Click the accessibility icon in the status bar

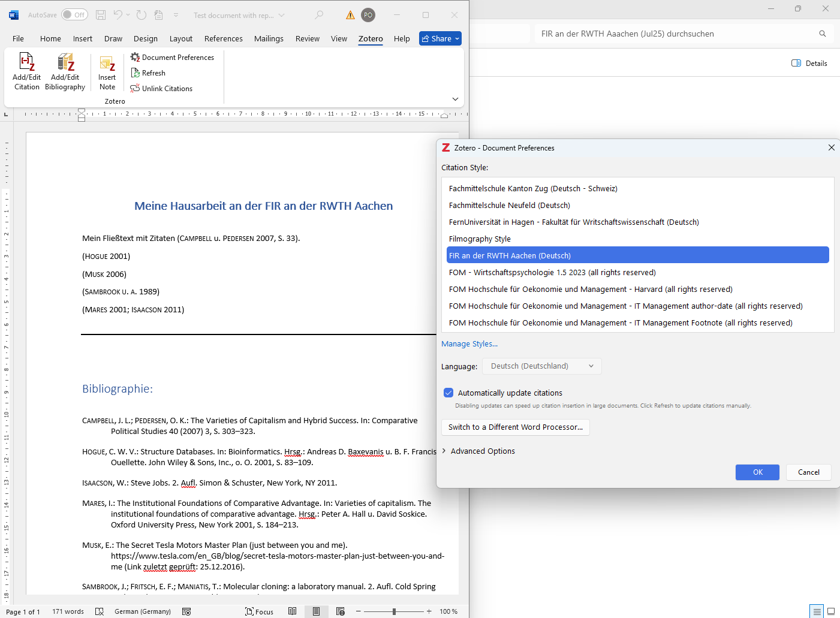coord(186,611)
